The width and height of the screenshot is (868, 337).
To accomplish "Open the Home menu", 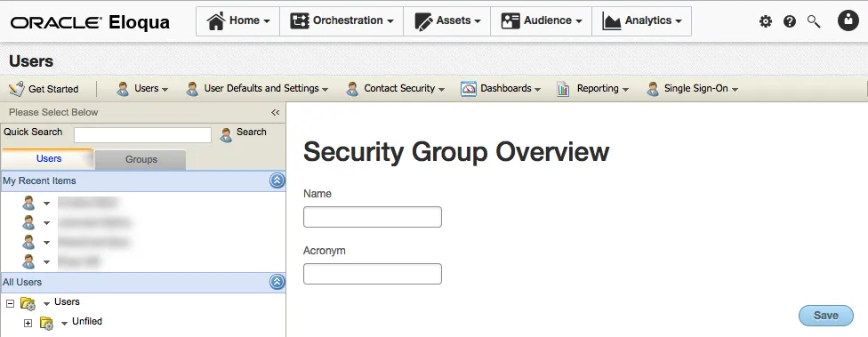I will click(238, 21).
